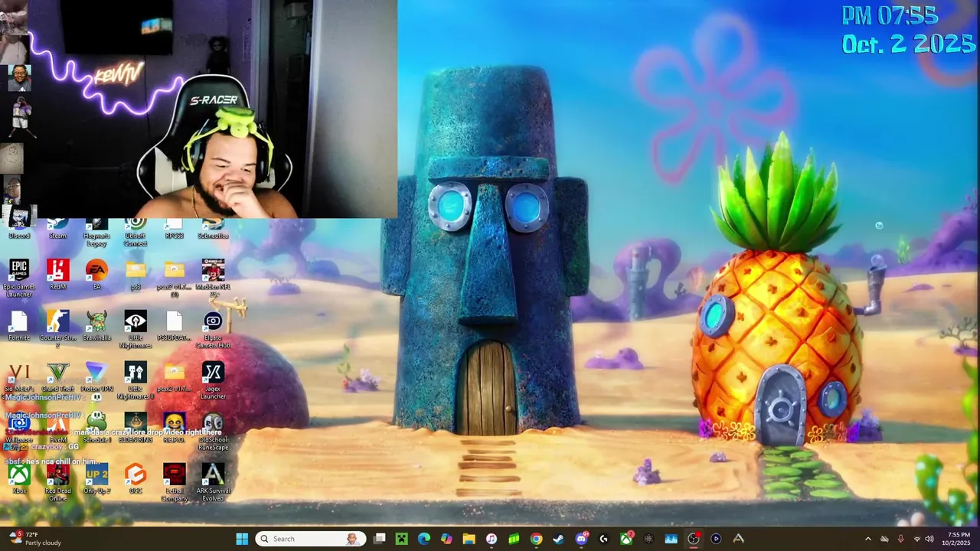Image resolution: width=980 pixels, height=551 pixels.
Task: Open the Lethal Company desktop shortcut
Action: [x=174, y=482]
